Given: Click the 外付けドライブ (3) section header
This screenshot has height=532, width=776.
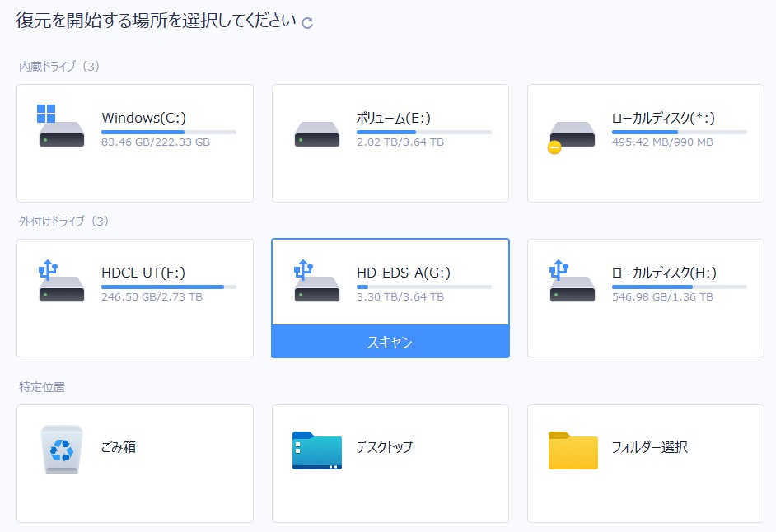Looking at the screenshot, I should (x=63, y=222).
